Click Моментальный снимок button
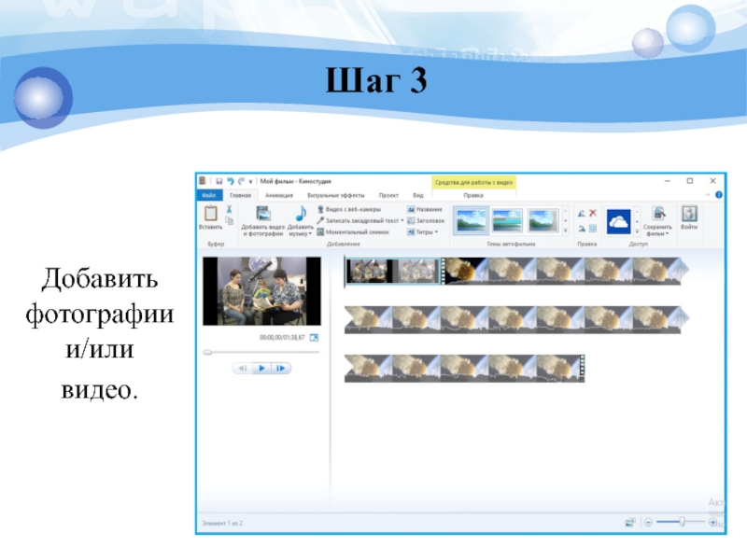The height and width of the screenshot is (560, 747). coord(353,231)
